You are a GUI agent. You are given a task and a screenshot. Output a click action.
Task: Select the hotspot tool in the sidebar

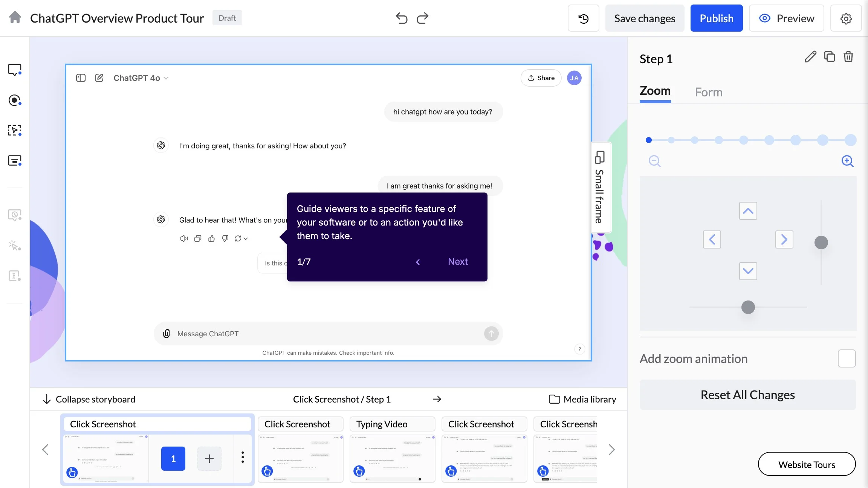pos(15,100)
